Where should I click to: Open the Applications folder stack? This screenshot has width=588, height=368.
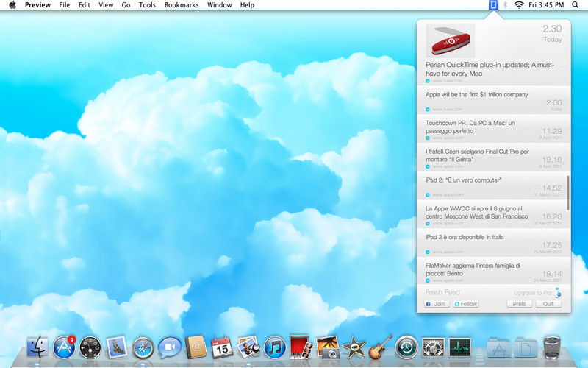pyautogui.click(x=498, y=347)
